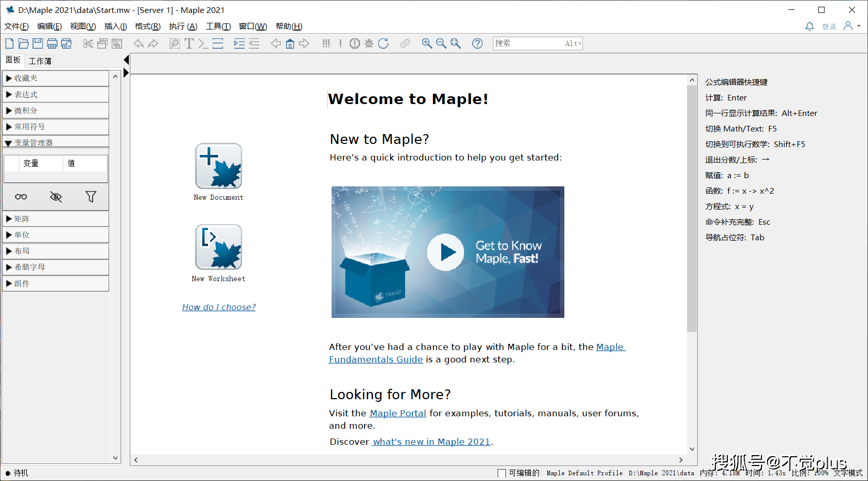Zoom in with magnifier plus icon
868x481 pixels.
click(x=427, y=43)
